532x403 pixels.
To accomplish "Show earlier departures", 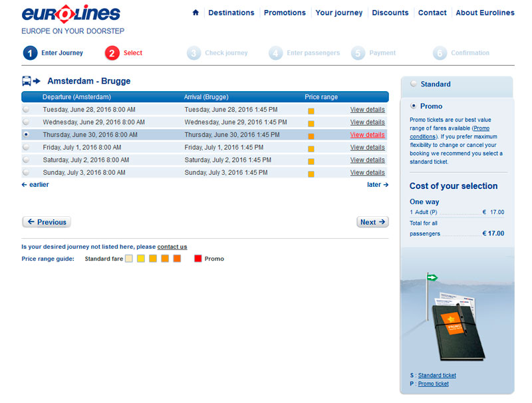I will [x=35, y=184].
